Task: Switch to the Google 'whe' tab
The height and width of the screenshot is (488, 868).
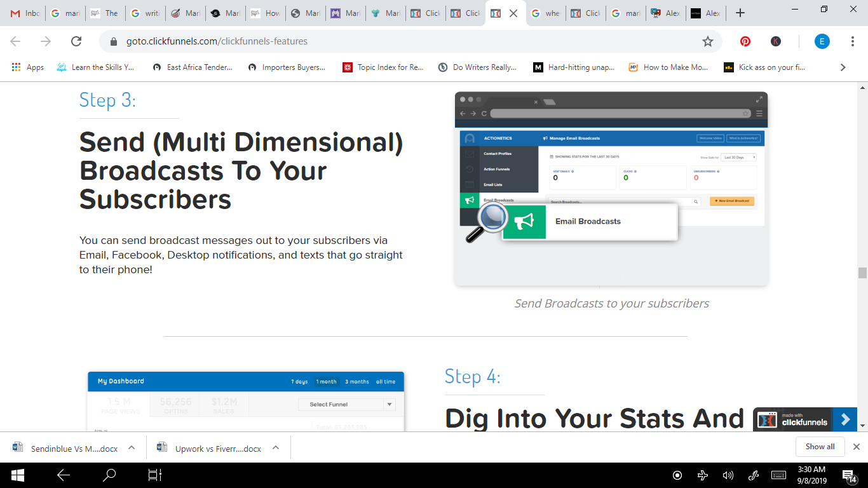Action: point(545,13)
